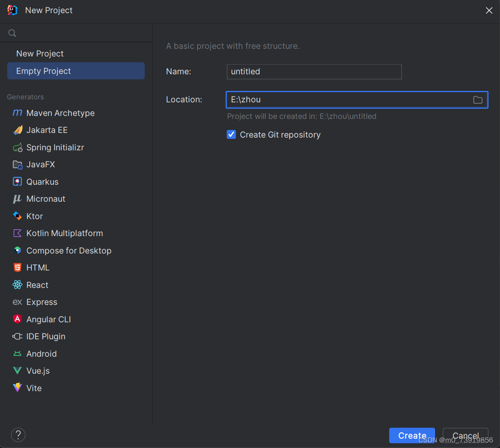
Task: Click 'Project will be created in' hint text
Action: (302, 116)
